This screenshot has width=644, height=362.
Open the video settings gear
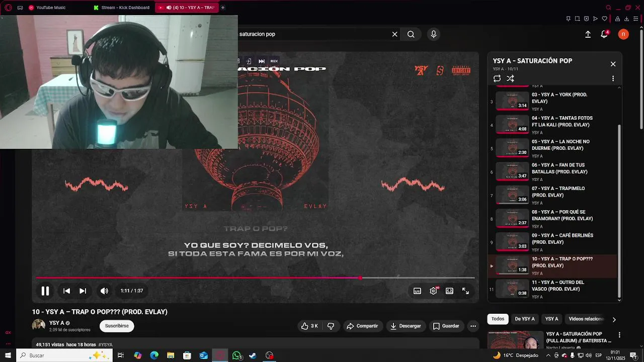(433, 291)
